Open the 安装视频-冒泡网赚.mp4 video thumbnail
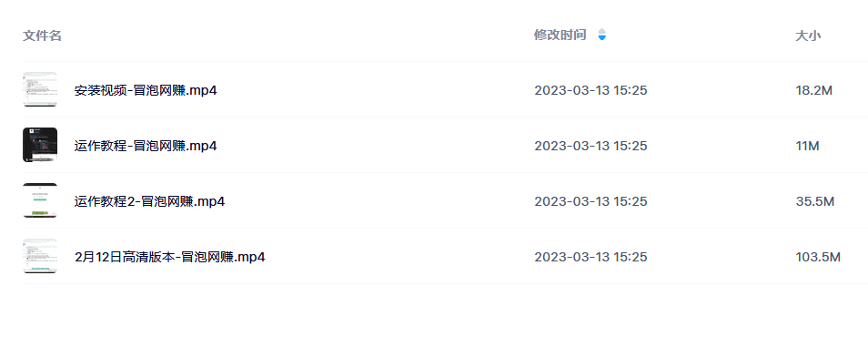This screenshot has width=868, height=337. [x=40, y=89]
